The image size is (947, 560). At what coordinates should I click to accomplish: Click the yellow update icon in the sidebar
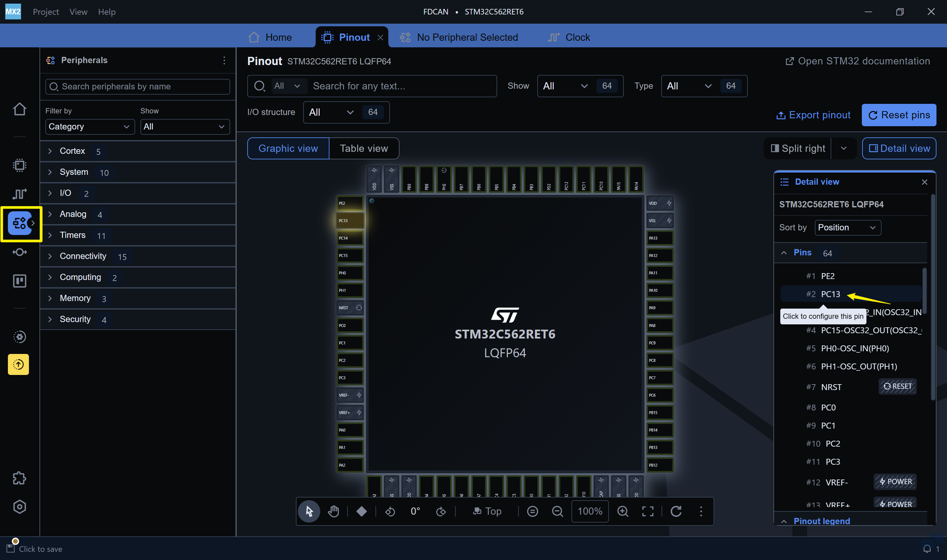(x=18, y=364)
